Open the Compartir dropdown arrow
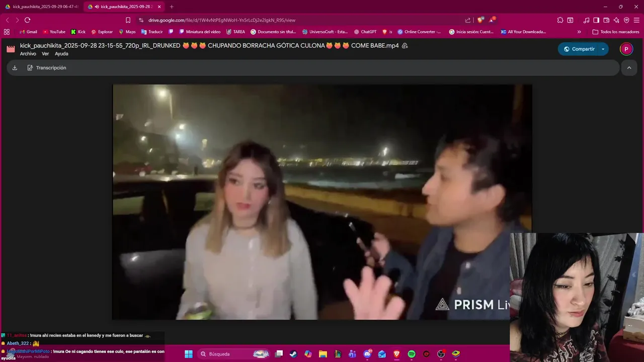 pyautogui.click(x=603, y=49)
